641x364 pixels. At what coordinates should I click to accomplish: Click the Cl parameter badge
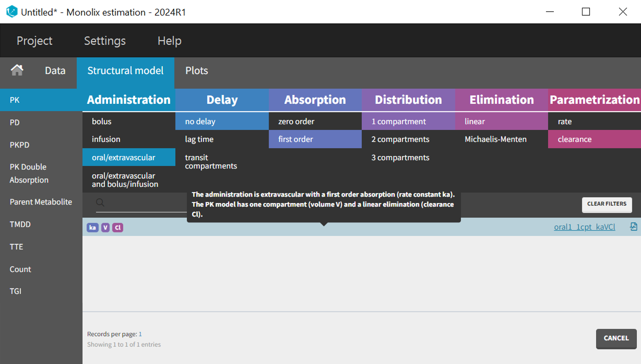118,228
